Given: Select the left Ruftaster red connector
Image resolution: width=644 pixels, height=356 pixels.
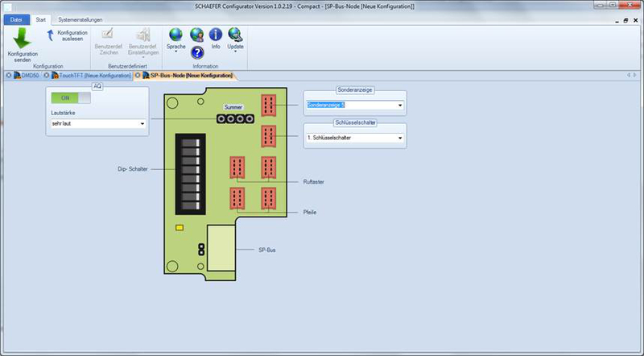Looking at the screenshot, I should point(237,168).
